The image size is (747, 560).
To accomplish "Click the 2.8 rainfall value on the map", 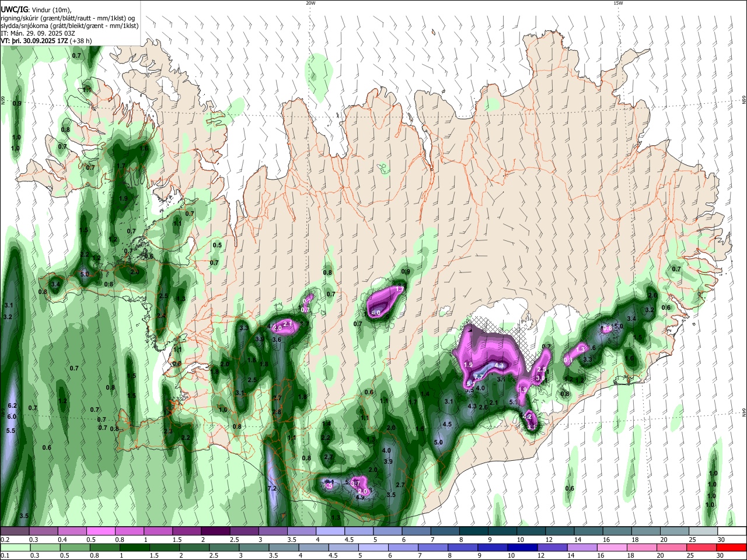I will click(277, 412).
